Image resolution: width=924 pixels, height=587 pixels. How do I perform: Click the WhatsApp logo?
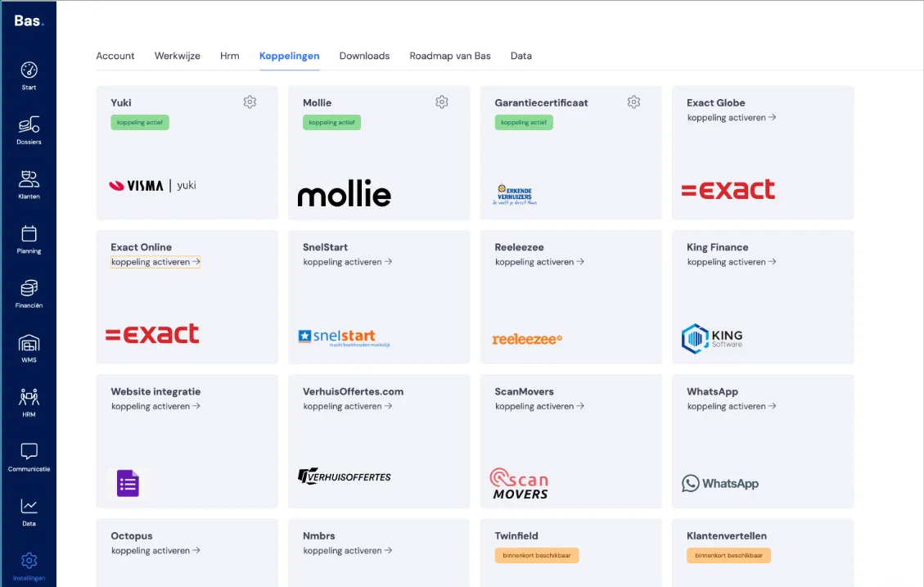tap(720, 483)
